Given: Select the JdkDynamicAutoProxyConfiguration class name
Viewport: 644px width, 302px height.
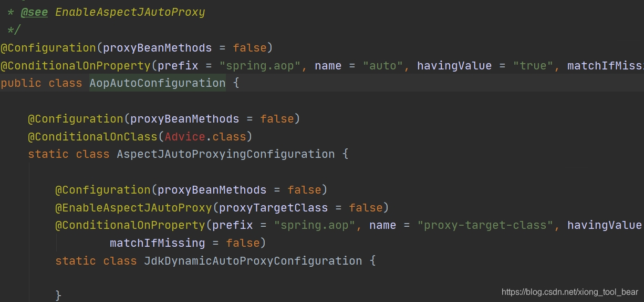Looking at the screenshot, I should pyautogui.click(x=253, y=261).
